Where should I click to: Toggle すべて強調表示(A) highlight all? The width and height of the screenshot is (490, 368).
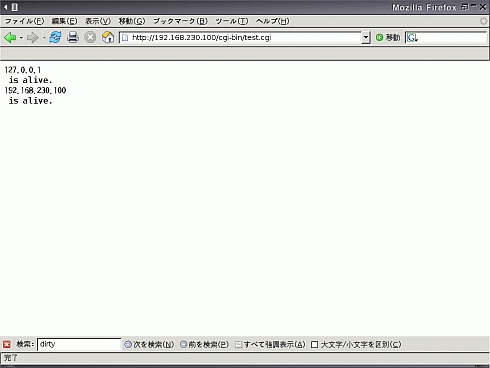tap(270, 344)
